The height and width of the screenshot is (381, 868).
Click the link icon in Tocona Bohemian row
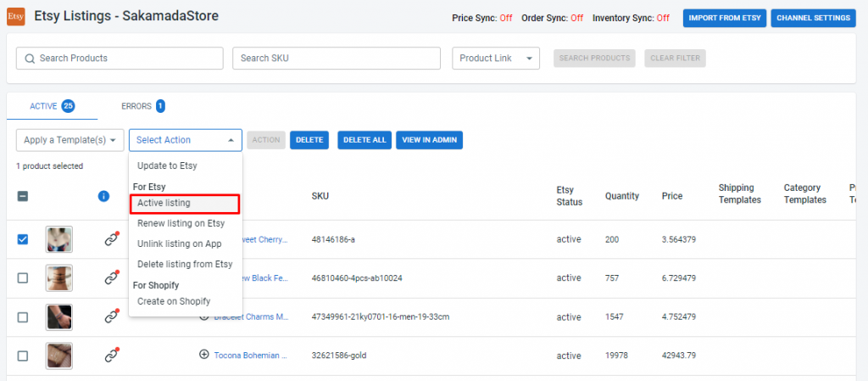point(112,356)
